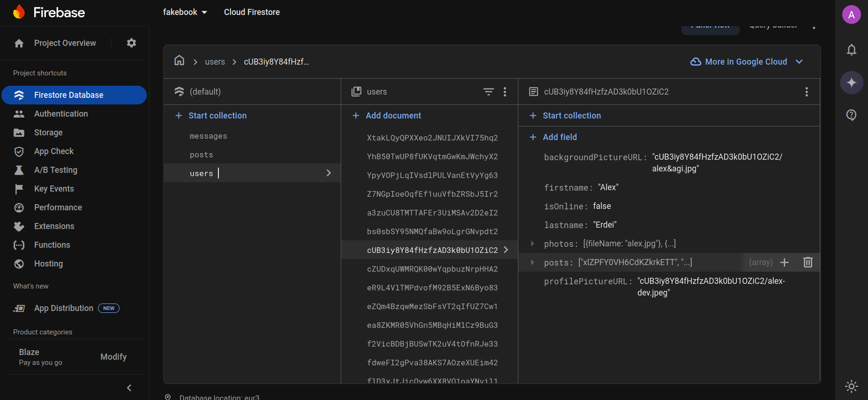
Task: Click the Cloud Firestore title
Action: [x=252, y=12]
